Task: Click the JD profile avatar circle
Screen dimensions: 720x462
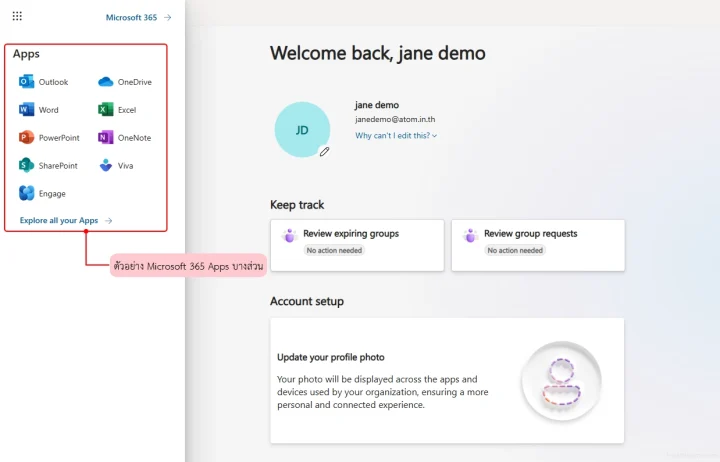Action: pyautogui.click(x=302, y=130)
